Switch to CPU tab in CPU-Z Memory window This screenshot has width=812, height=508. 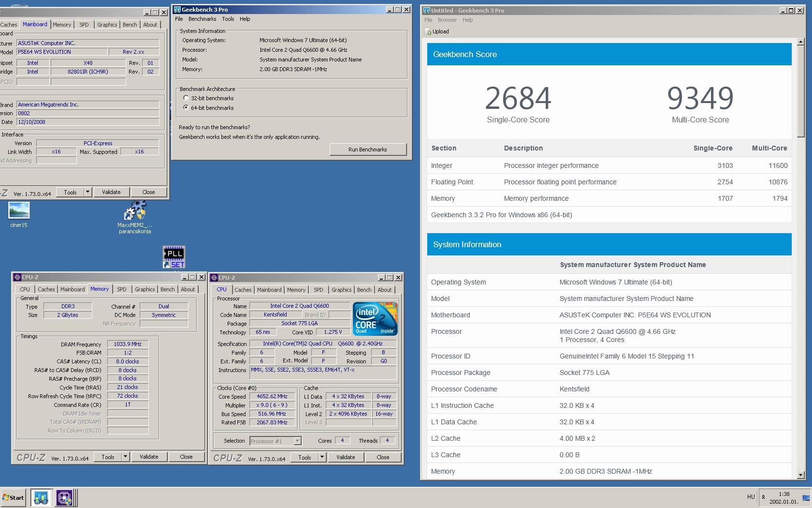pos(25,289)
